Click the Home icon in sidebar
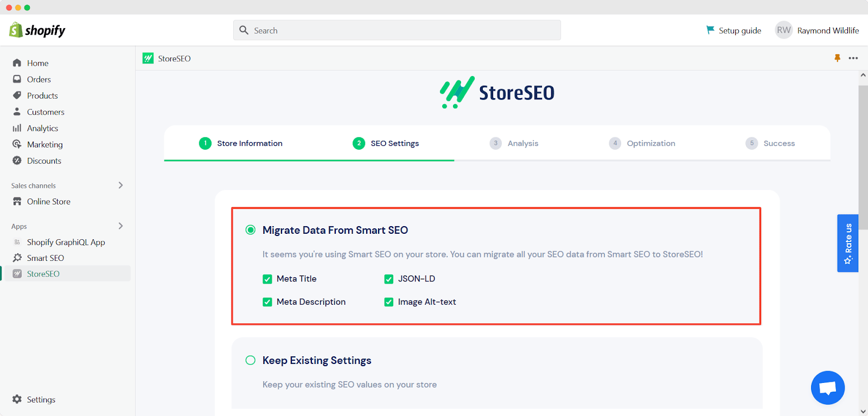868x416 pixels. point(17,63)
